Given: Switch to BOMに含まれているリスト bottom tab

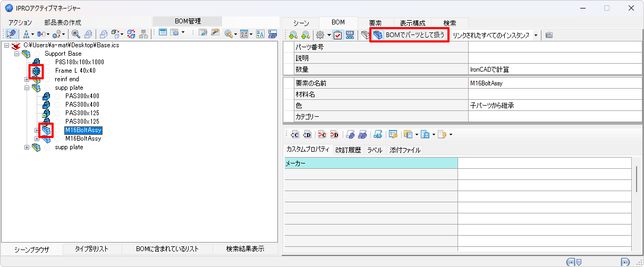Looking at the screenshot, I should pyautogui.click(x=167, y=249).
